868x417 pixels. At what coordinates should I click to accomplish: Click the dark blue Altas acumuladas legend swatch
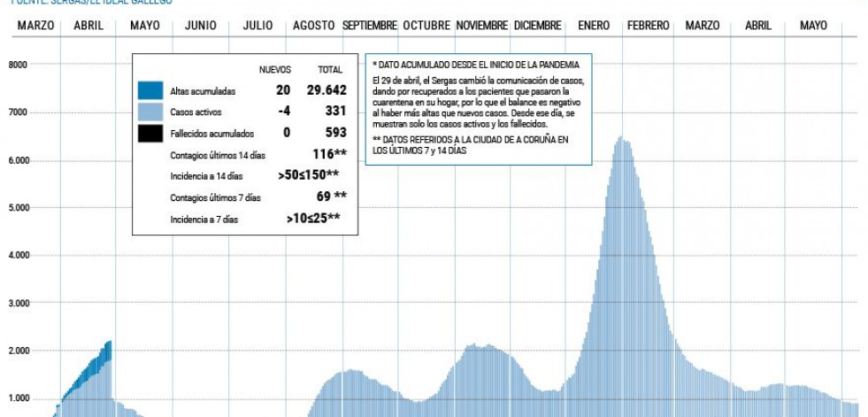click(150, 90)
